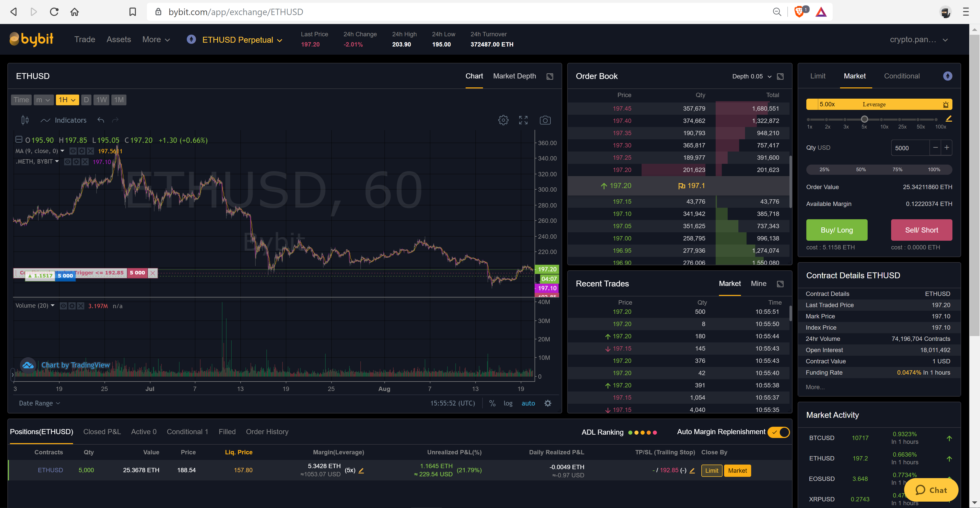
Task: Edit leverage with the pencil beside the slider
Action: click(x=949, y=119)
